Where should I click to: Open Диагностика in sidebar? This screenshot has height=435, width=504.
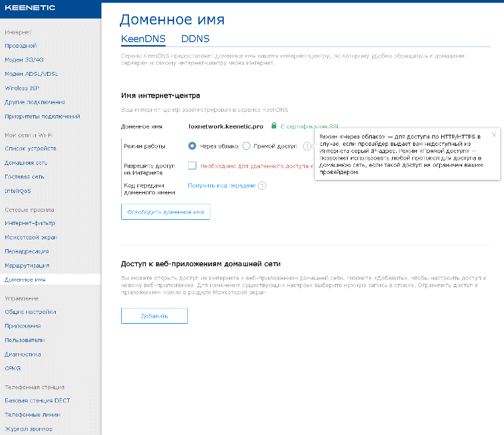click(x=22, y=355)
